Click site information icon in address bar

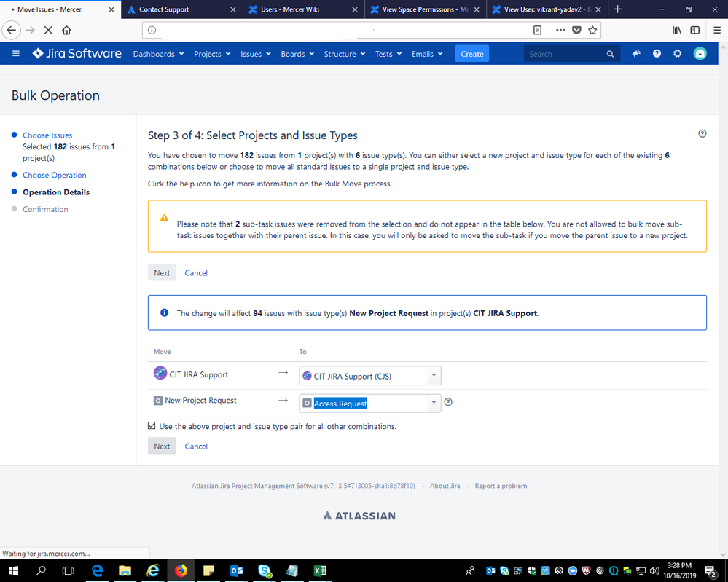(x=152, y=30)
